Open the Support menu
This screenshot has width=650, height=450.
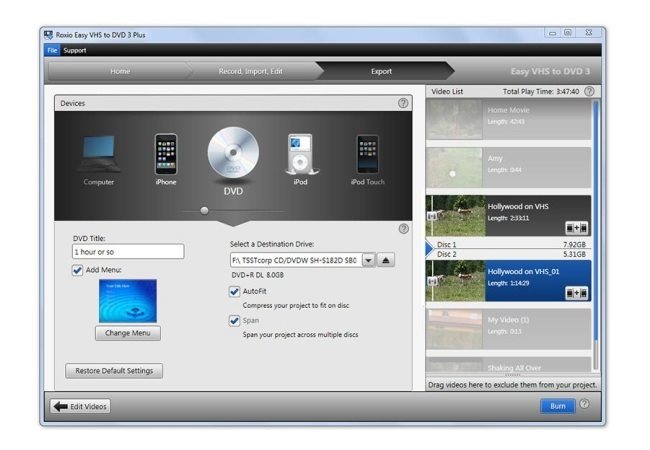click(x=75, y=50)
